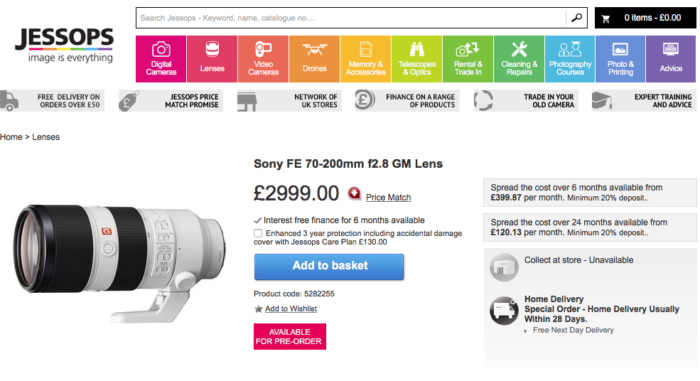This screenshot has width=700, height=381.
Task: Click the Sony lens product image
Action: click(119, 264)
